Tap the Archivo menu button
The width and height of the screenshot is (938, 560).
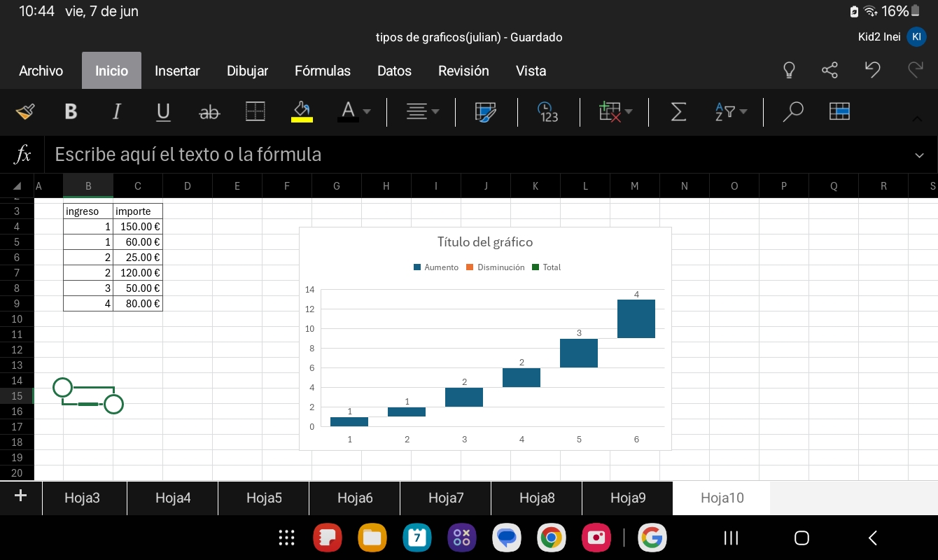tap(41, 71)
